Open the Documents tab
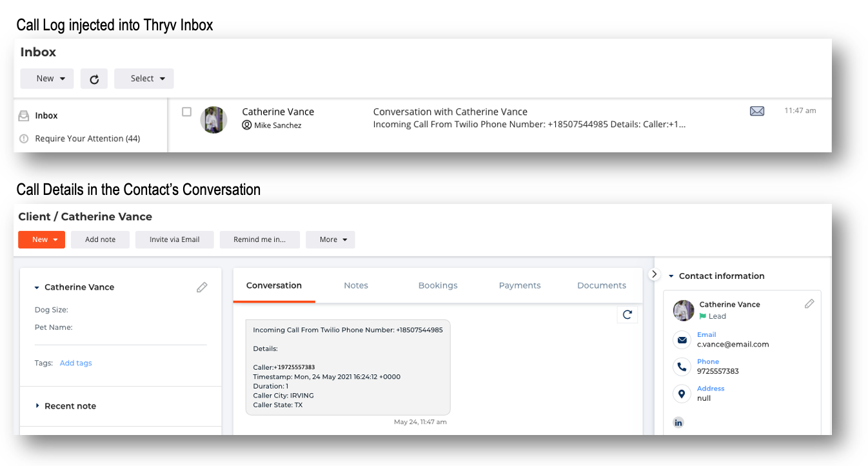 point(602,285)
